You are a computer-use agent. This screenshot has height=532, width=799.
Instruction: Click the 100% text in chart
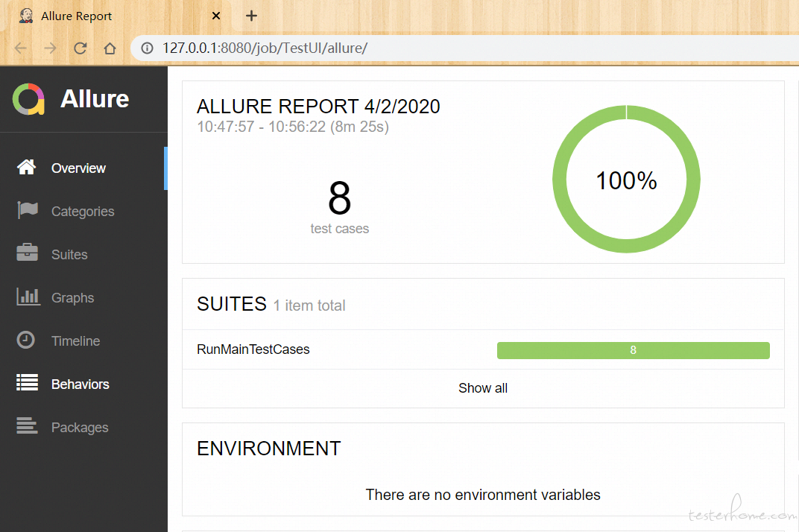[626, 181]
